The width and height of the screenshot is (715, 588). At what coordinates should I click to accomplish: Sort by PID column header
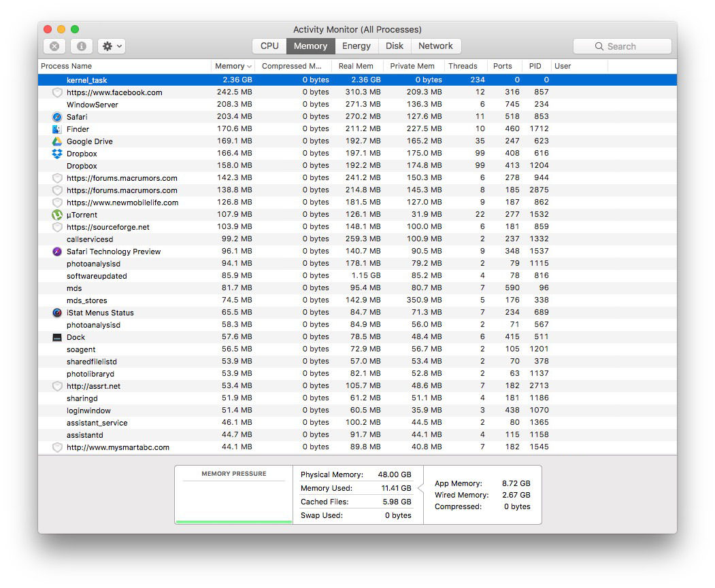[537, 66]
